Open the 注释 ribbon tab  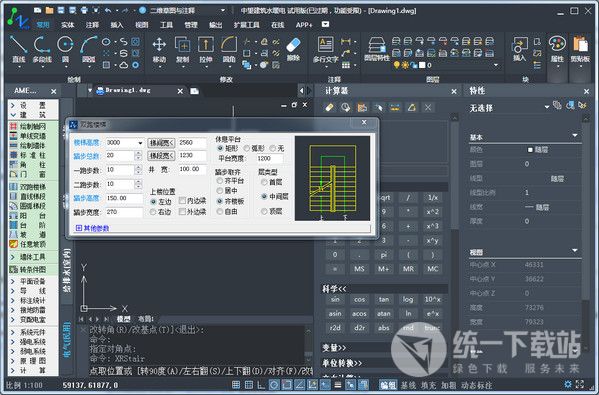[92, 25]
